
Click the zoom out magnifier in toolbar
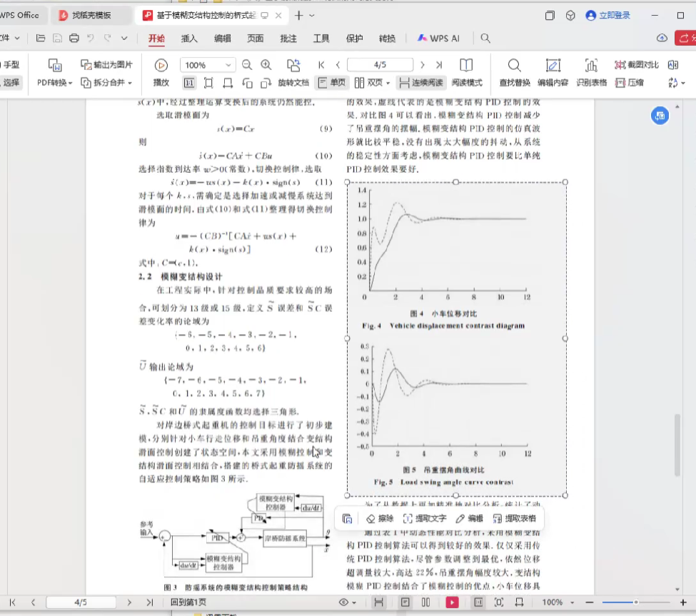(x=247, y=65)
